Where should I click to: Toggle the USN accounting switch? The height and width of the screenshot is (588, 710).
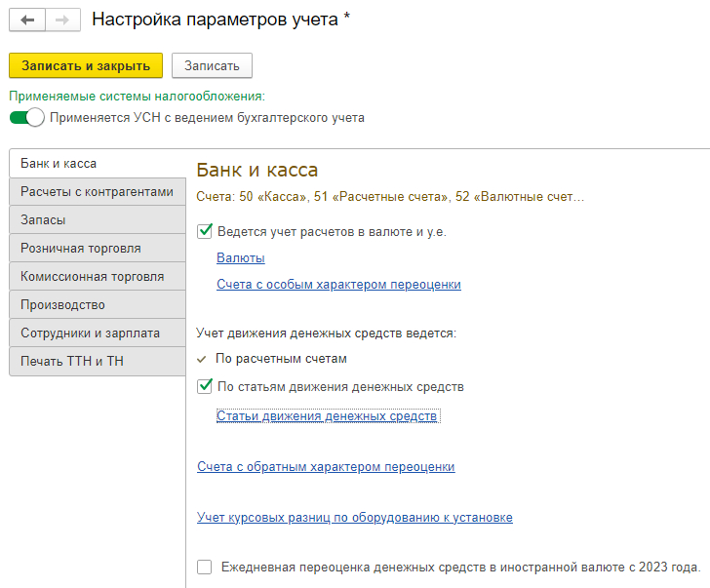[26, 118]
